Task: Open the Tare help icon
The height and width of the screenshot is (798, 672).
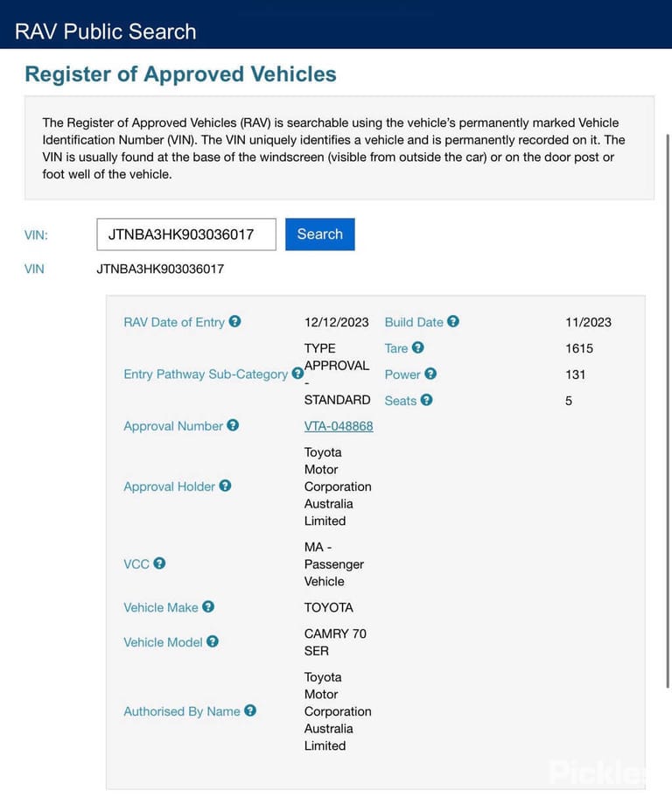Action: [418, 347]
